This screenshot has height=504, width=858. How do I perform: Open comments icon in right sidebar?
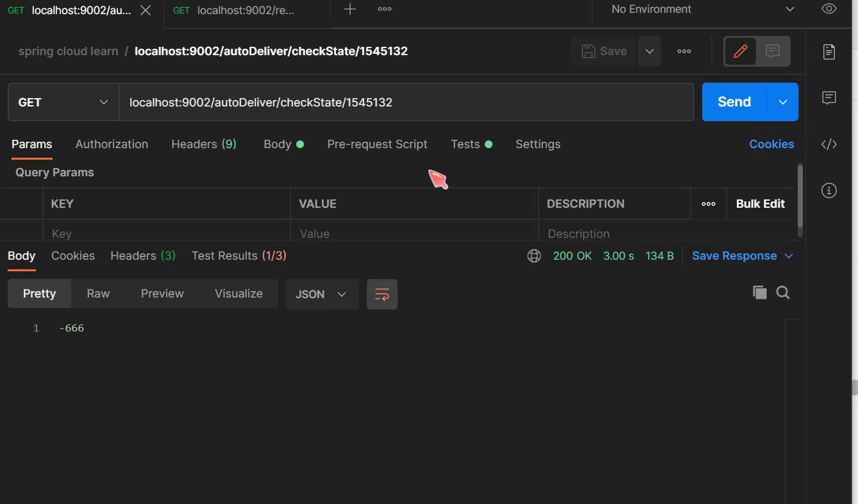(x=829, y=97)
